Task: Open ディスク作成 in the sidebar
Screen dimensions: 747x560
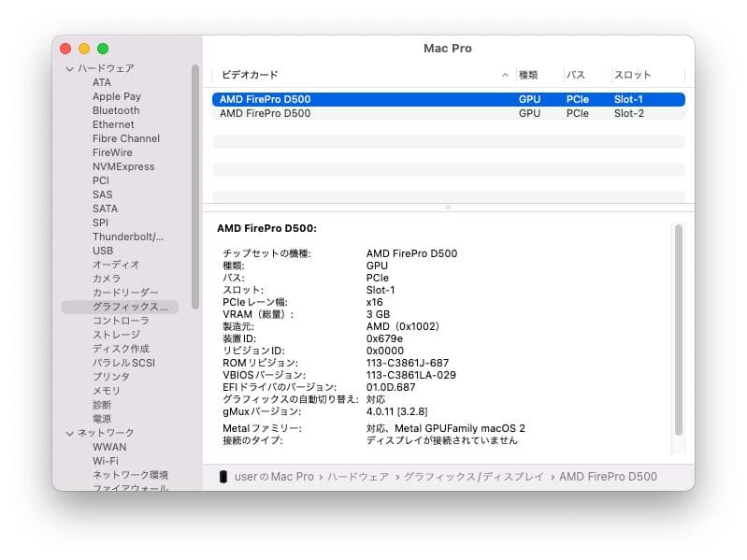Action: click(x=121, y=349)
